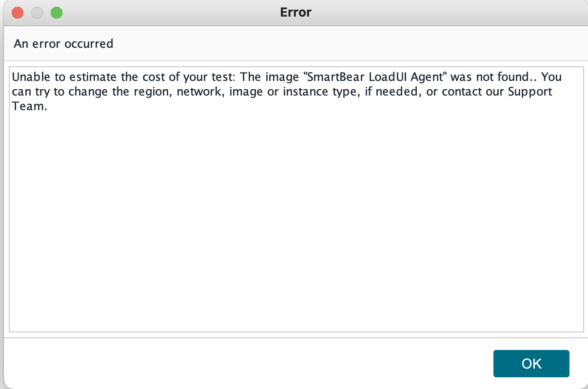Image resolution: width=588 pixels, height=389 pixels.
Task: Click empty footer area left of OK
Action: (244, 363)
